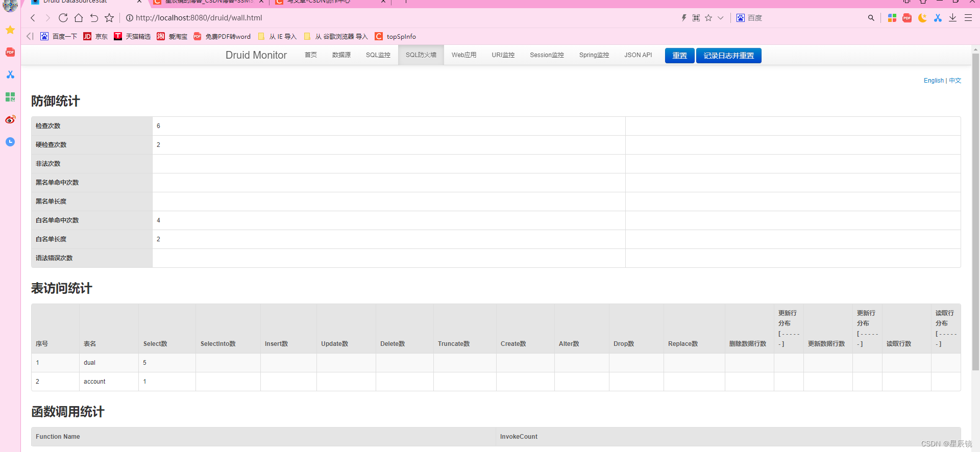
Task: Click the magnifier search icon
Action: (871, 18)
